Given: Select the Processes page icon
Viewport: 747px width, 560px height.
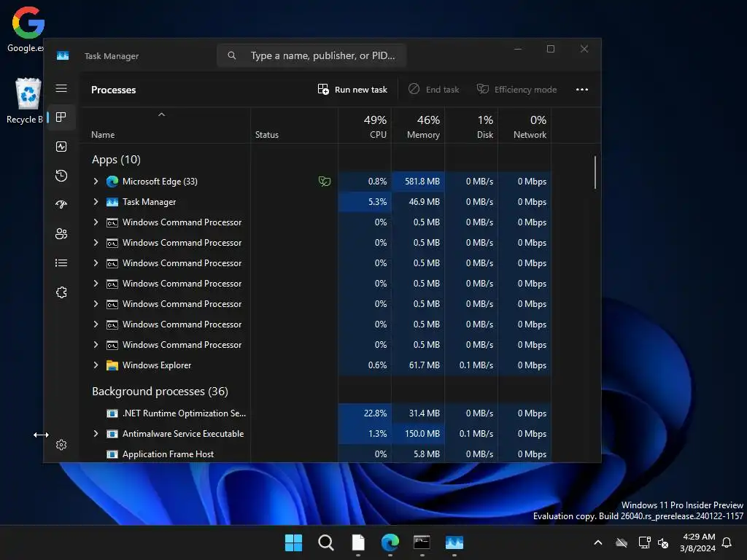Looking at the screenshot, I should pos(61,117).
